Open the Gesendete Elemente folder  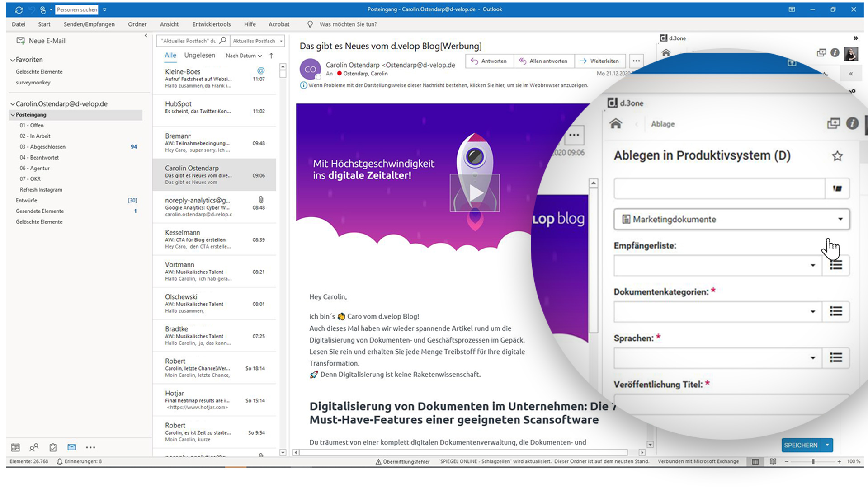click(40, 211)
